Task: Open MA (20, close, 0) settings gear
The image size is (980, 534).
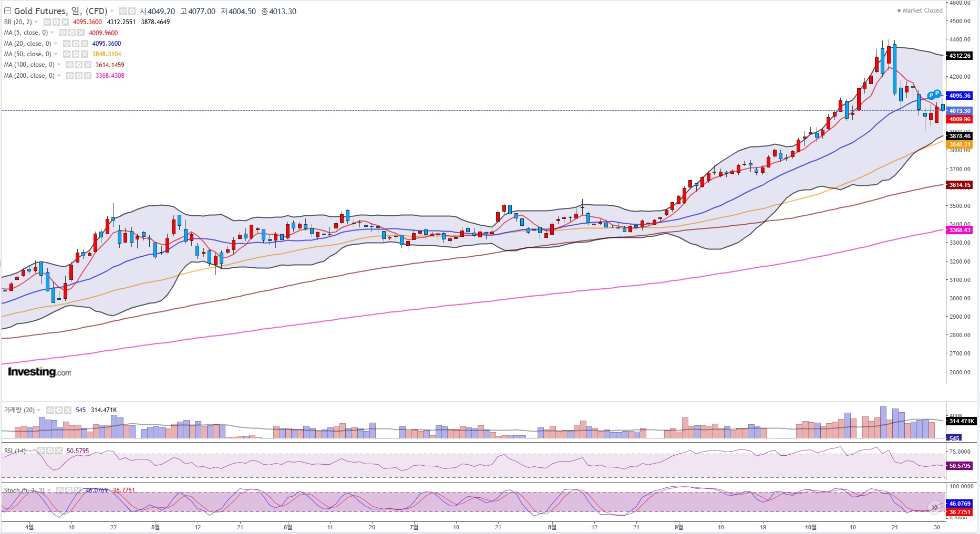Action: 76,44
